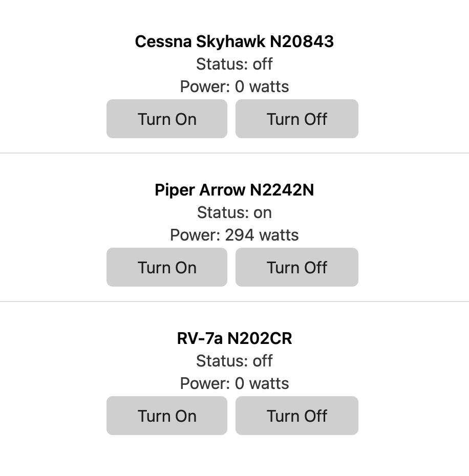This screenshot has width=469, height=476.
Task: Turn on the Cessna Skyhawk N20843
Action: pyautogui.click(x=166, y=119)
